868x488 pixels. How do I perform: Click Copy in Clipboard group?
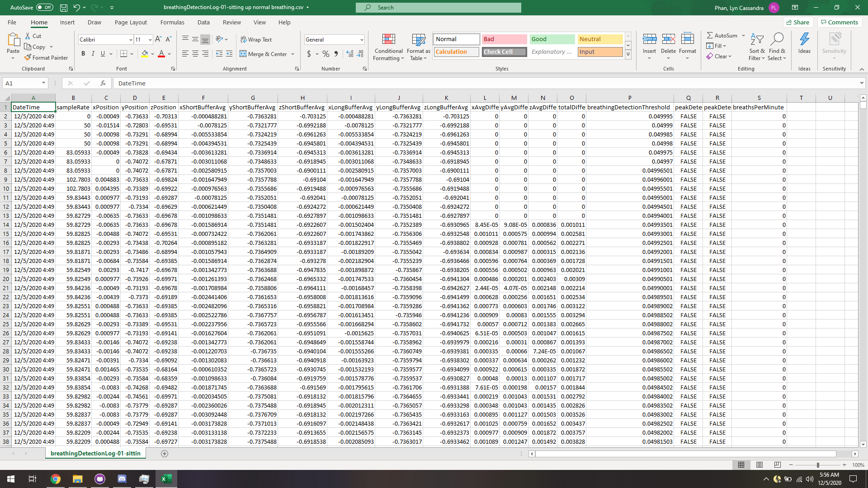(x=35, y=47)
